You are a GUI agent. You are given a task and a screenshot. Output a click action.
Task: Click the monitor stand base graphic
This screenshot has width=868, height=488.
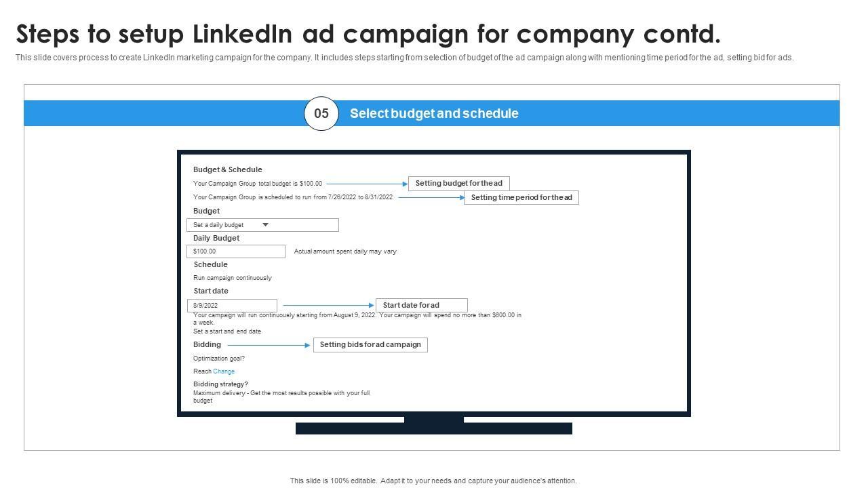click(x=434, y=428)
